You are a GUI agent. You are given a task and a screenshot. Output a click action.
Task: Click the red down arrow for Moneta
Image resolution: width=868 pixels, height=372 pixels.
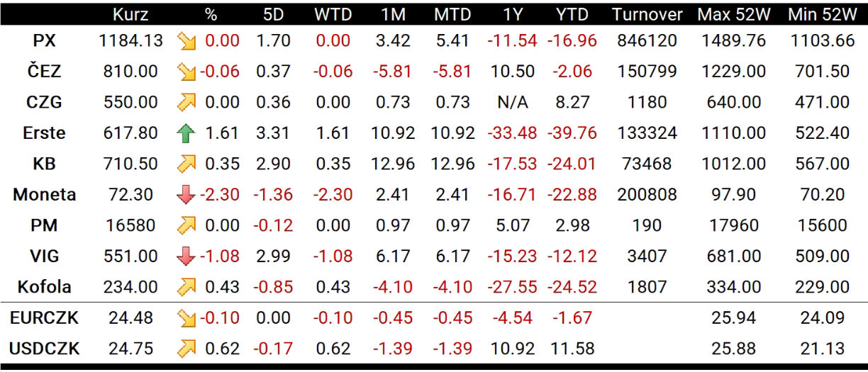[187, 195]
